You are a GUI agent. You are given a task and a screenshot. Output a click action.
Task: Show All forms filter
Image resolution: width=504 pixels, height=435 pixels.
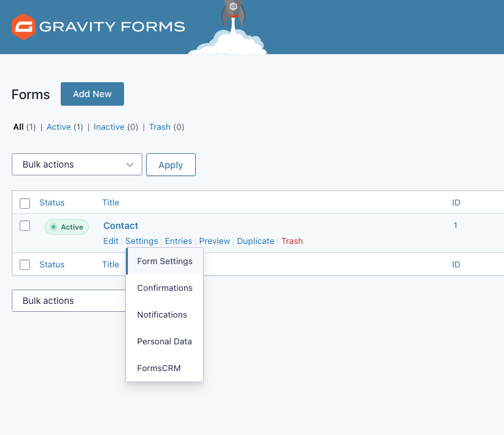click(x=18, y=127)
